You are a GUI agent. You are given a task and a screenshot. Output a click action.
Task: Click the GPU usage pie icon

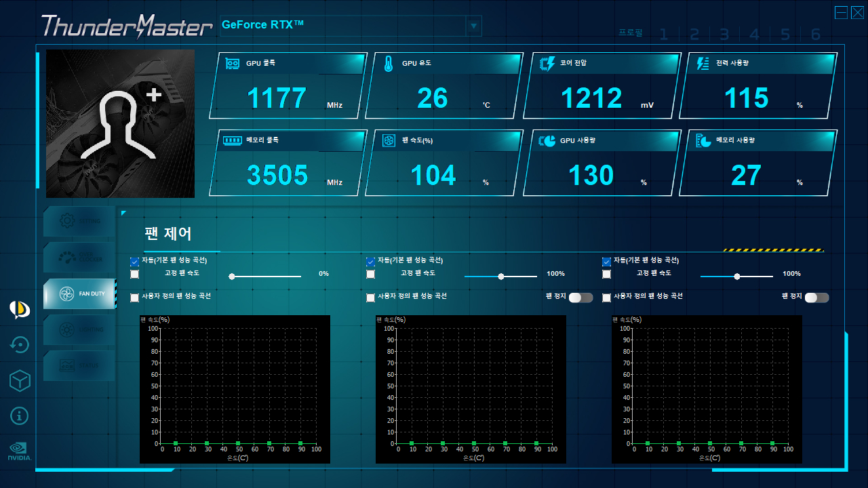547,141
